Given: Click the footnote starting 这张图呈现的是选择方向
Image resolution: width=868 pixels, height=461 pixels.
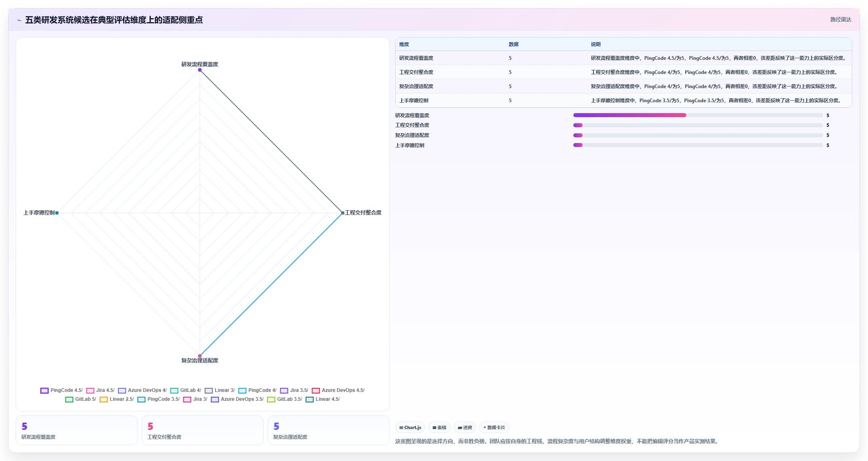Looking at the screenshot, I should (557, 441).
